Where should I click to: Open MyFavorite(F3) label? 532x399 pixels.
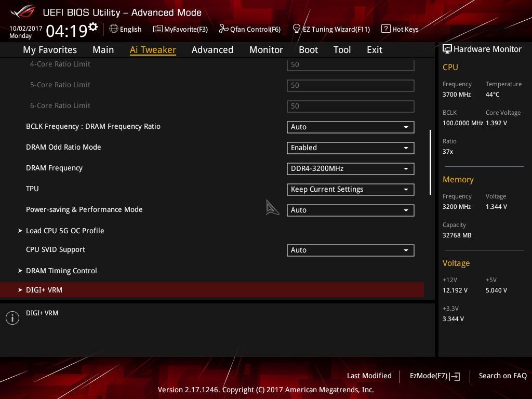click(x=186, y=29)
